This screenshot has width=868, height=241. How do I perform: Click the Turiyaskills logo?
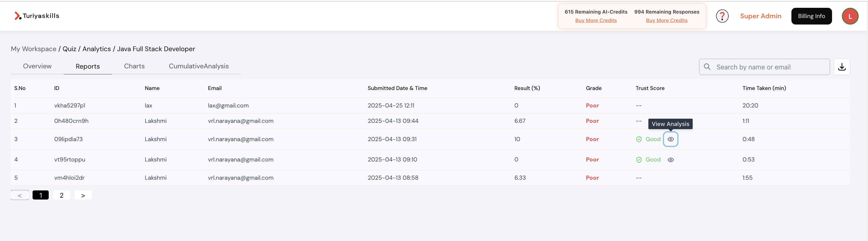(36, 16)
